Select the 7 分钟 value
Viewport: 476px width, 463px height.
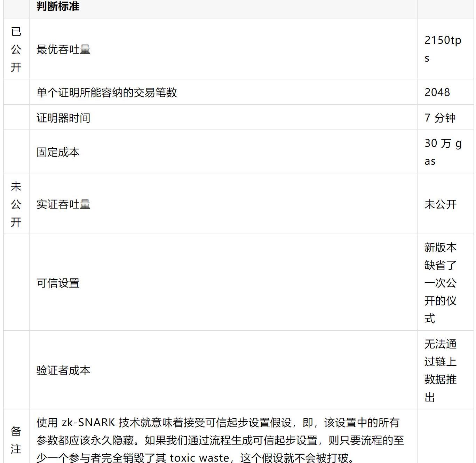[440, 118]
